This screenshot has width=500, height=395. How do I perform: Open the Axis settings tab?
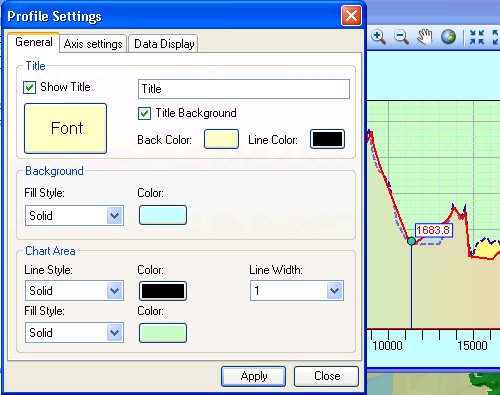pyautogui.click(x=93, y=44)
